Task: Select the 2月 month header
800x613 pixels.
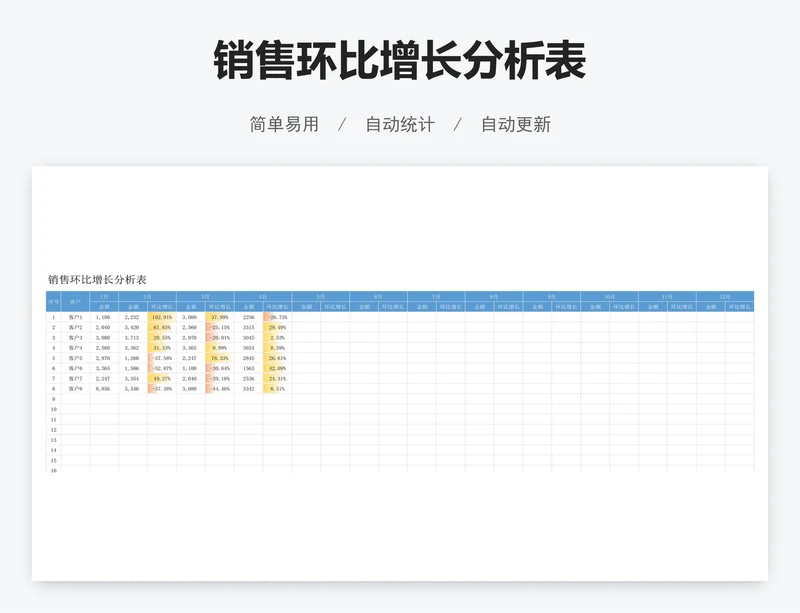Action: click(147, 297)
